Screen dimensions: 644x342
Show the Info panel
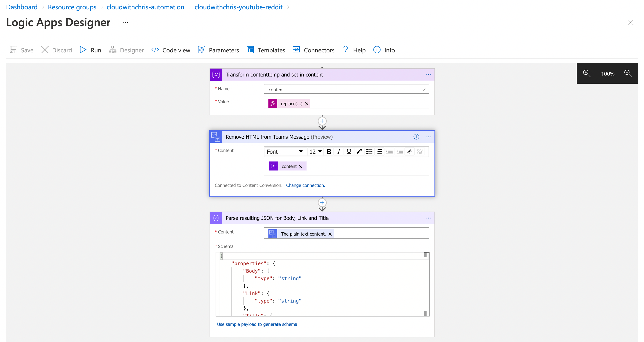pyautogui.click(x=384, y=50)
